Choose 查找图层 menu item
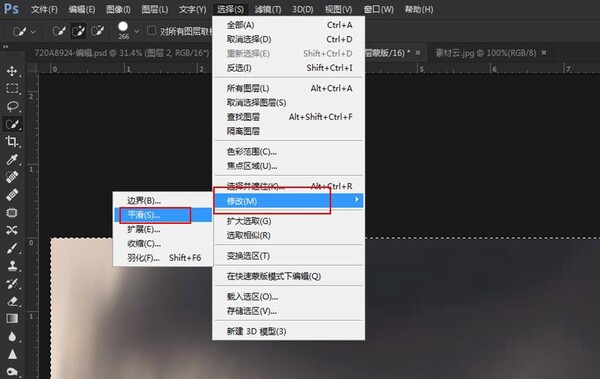This screenshot has height=379, width=600. (289, 117)
